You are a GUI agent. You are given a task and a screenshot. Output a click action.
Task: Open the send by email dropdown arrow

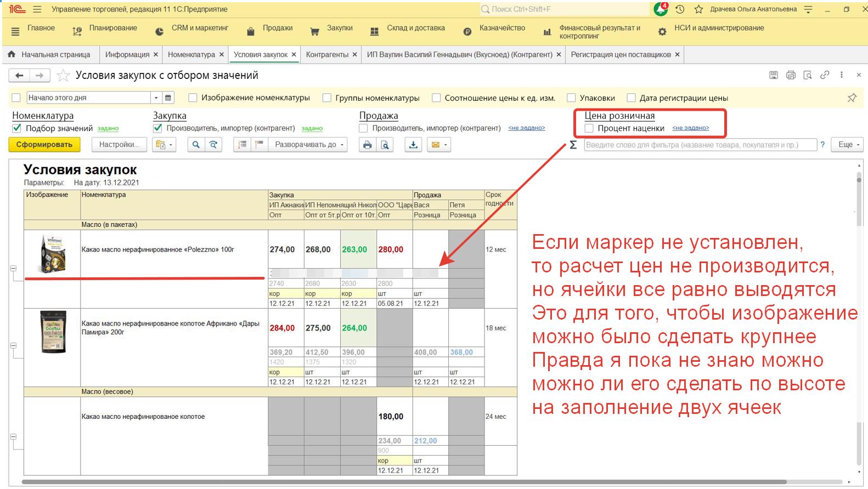pos(446,145)
